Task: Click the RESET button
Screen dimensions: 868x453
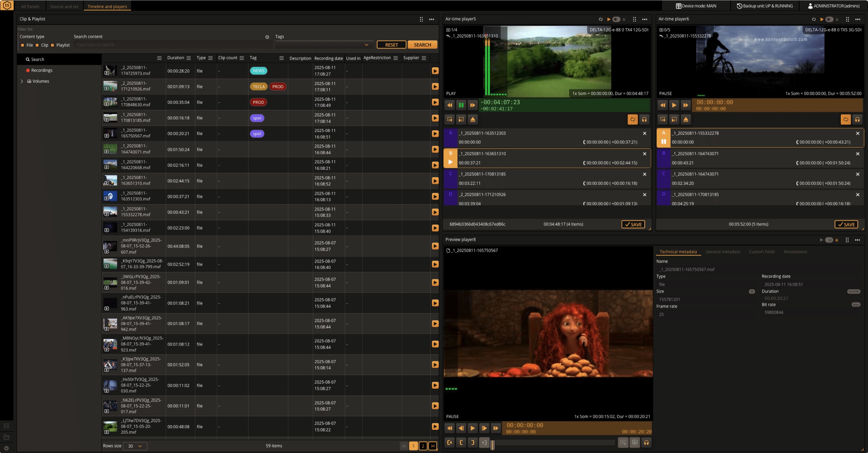Action: [391, 45]
